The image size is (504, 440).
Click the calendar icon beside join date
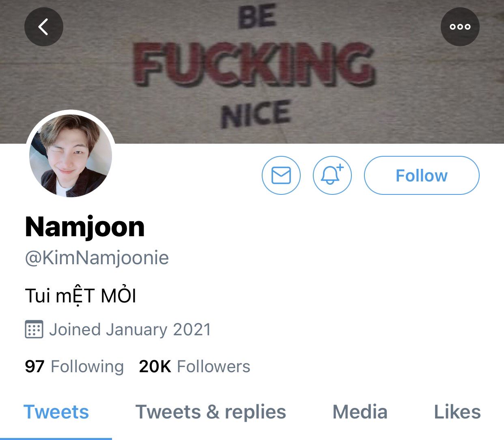34,329
